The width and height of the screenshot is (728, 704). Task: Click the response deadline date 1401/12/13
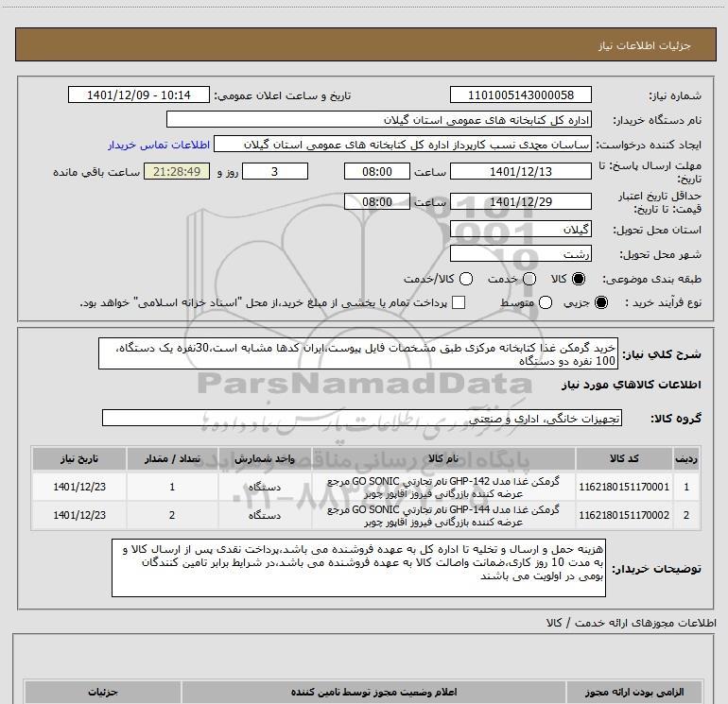pyautogui.click(x=520, y=172)
